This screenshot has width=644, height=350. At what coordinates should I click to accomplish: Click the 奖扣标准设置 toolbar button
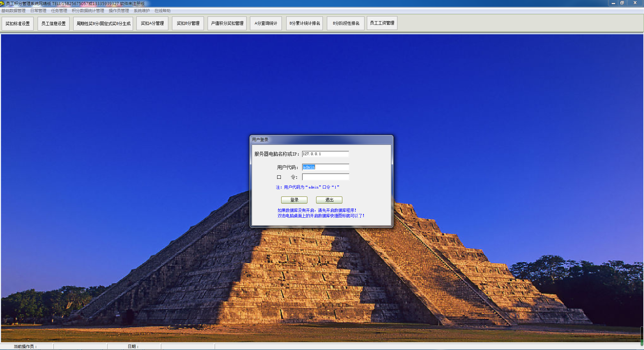[x=18, y=24]
